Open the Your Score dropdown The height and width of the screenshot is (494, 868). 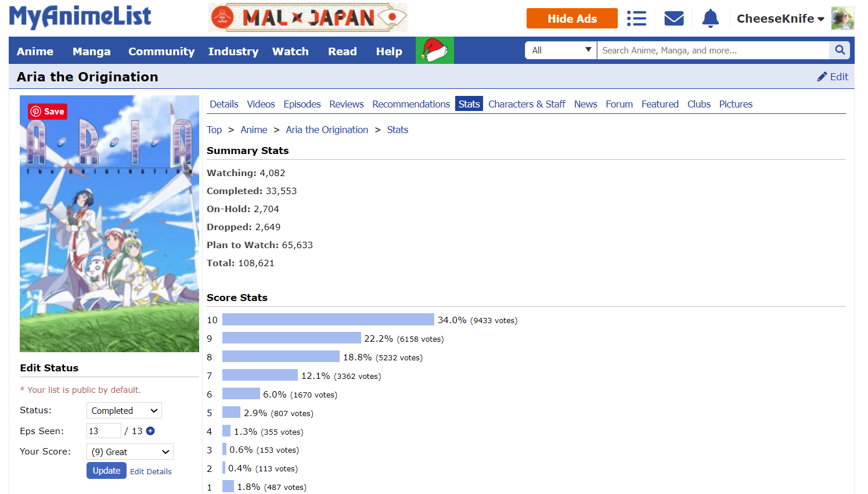click(130, 452)
